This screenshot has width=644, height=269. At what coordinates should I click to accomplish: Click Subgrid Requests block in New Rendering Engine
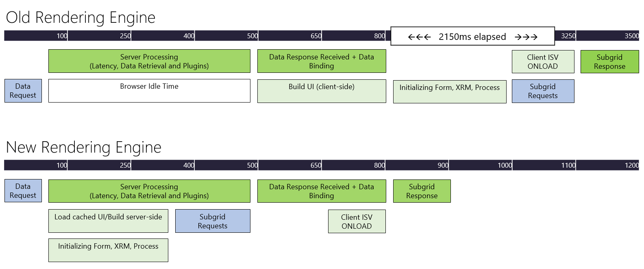point(213,221)
